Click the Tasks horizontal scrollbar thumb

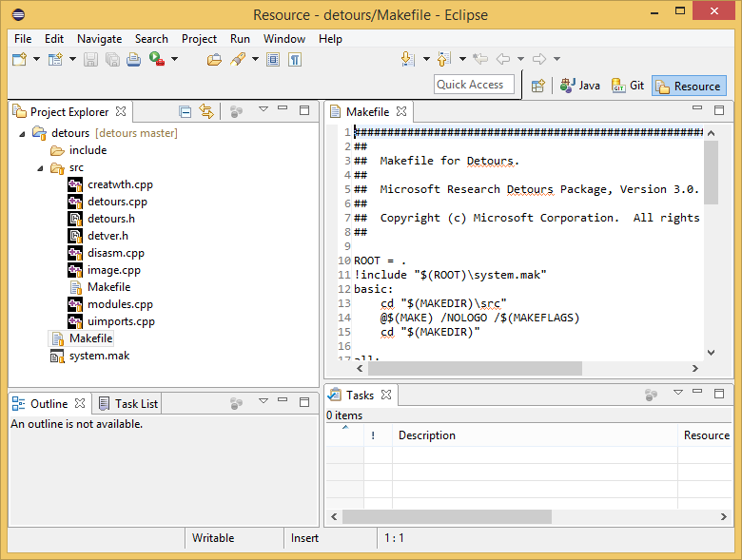447,516
